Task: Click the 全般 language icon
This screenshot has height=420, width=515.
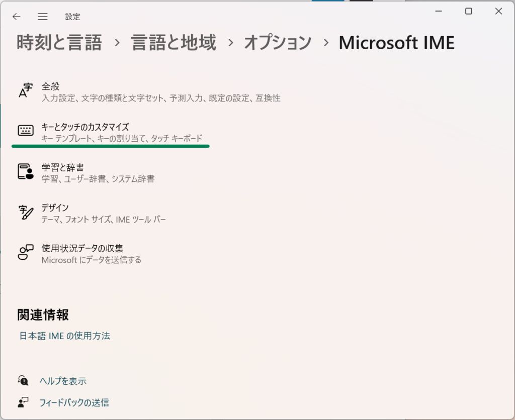Action: click(26, 90)
